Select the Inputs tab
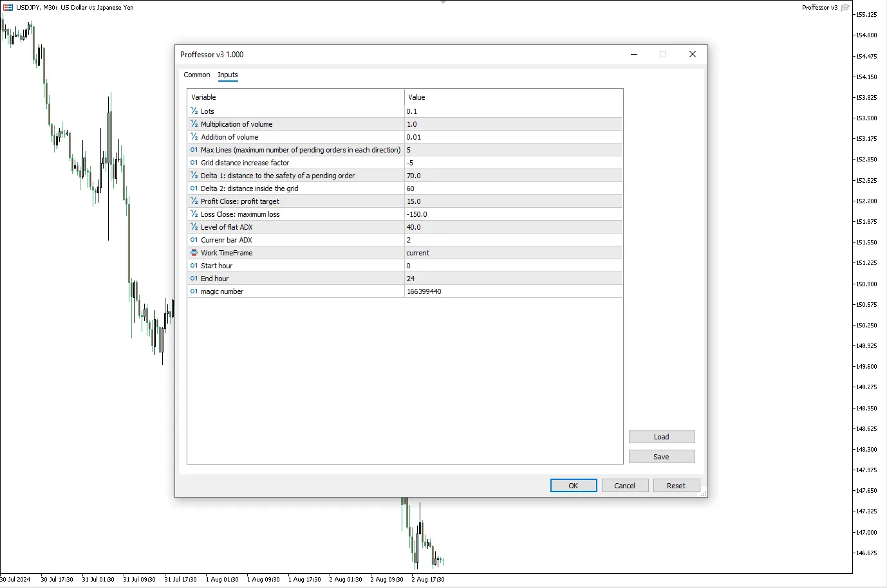 228,75
